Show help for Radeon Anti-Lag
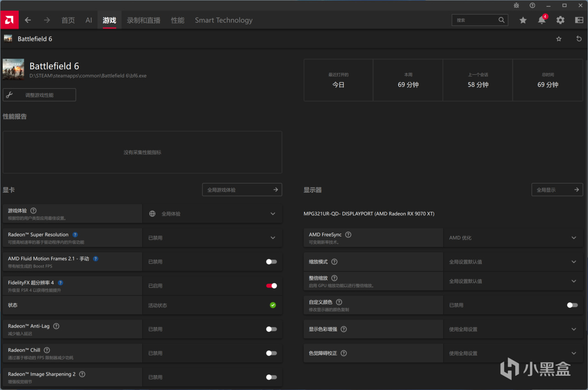 [56, 326]
